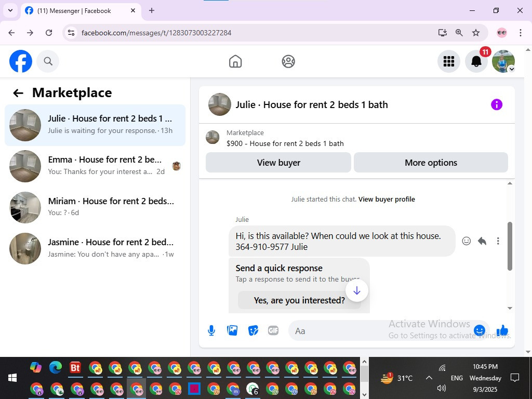The image size is (532, 399).
Task: Open account menu from profile picture
Action: coord(503,61)
